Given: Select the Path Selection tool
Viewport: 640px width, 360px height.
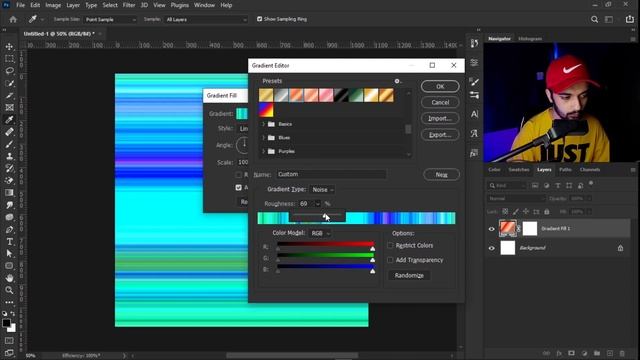Looking at the screenshot, I should (x=9, y=253).
